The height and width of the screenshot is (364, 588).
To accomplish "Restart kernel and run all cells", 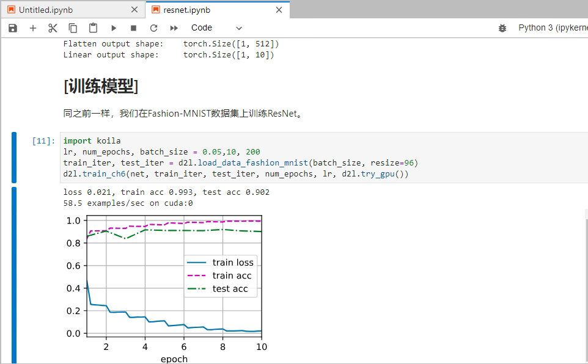I will click(172, 27).
